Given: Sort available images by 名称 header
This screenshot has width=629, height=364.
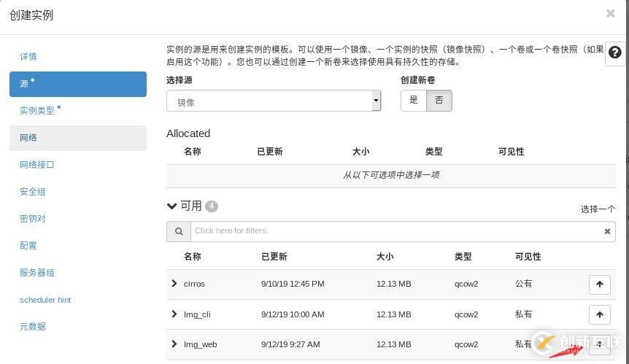Looking at the screenshot, I should point(193,257).
